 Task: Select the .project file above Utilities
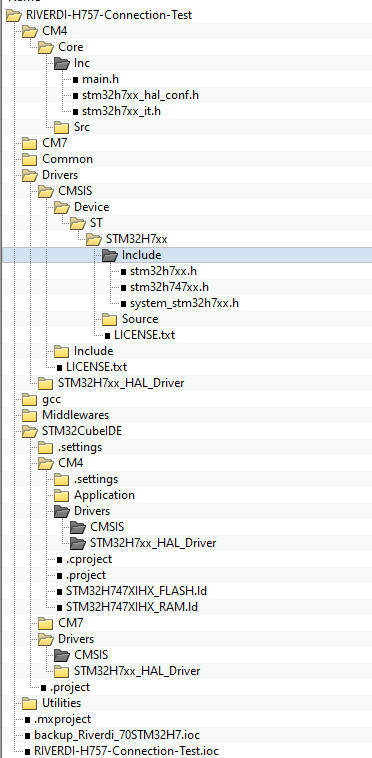[x=70, y=687]
